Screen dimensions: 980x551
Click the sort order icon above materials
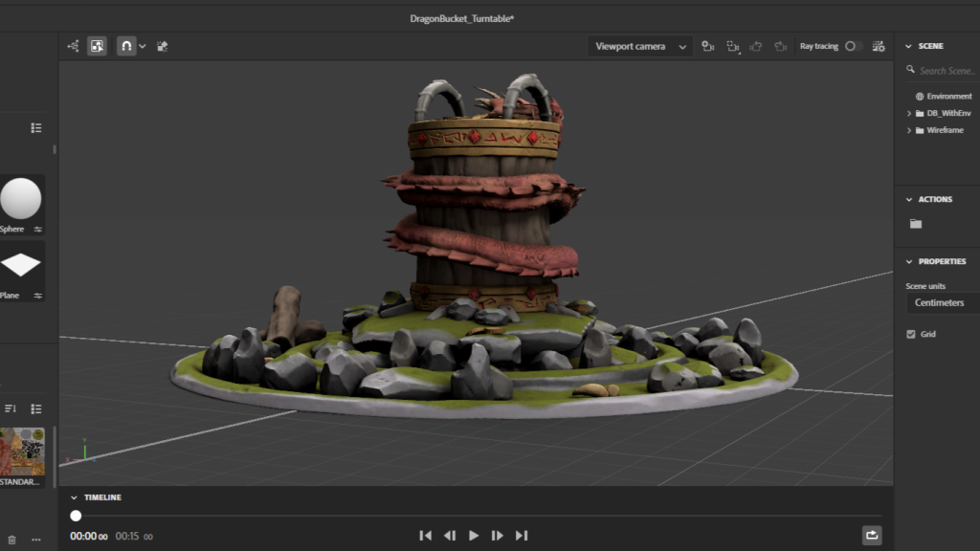[12, 408]
